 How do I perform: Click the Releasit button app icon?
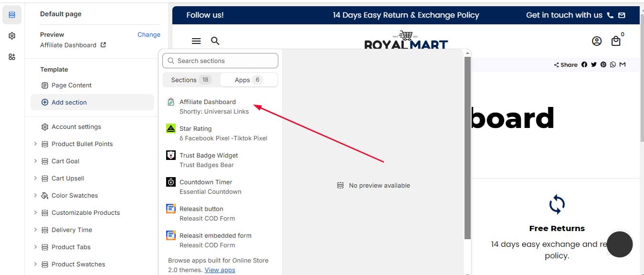(170, 209)
